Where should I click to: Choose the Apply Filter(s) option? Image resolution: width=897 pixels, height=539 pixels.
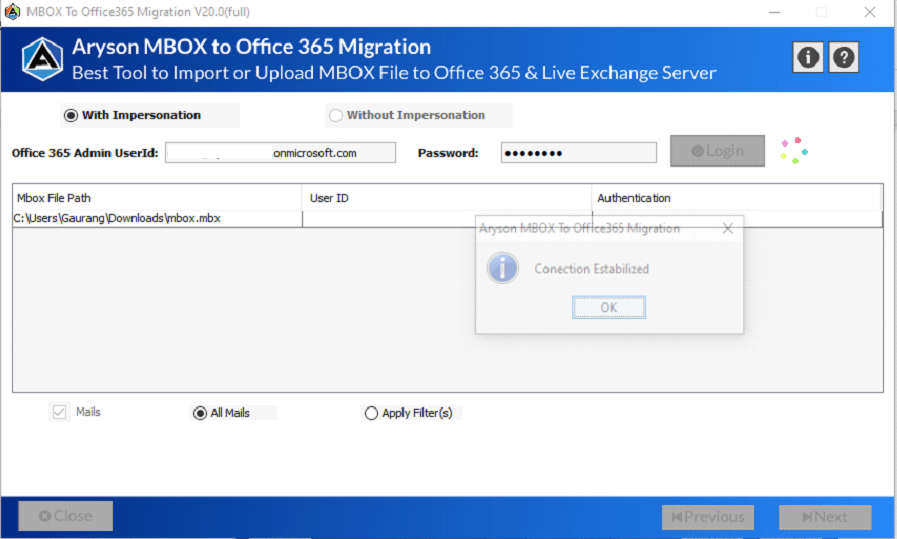371,413
